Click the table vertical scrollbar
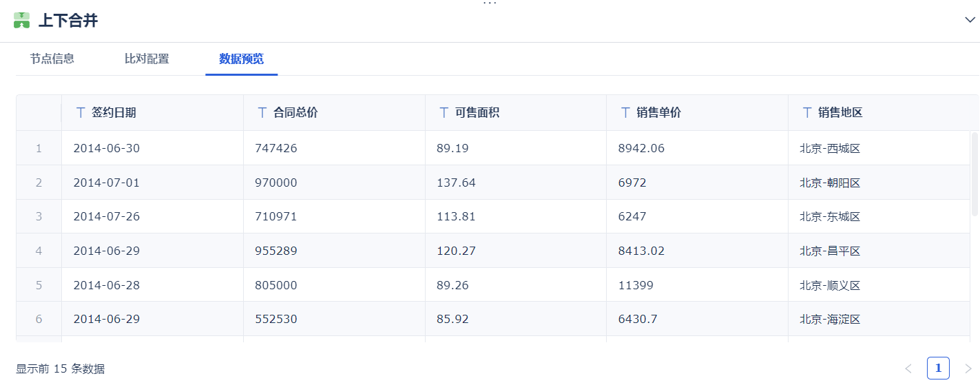This screenshot has width=980, height=385. pos(974,174)
